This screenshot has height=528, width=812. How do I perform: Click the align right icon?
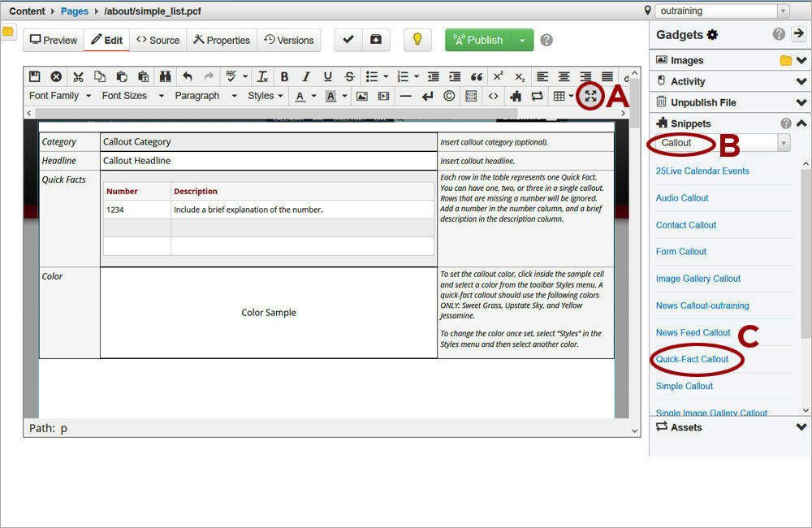coord(585,76)
